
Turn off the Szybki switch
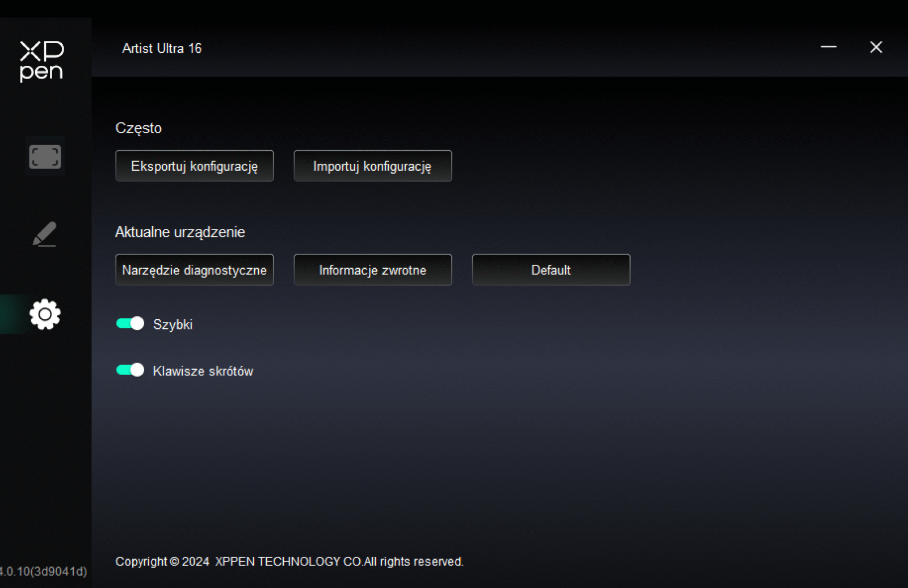[x=130, y=324]
